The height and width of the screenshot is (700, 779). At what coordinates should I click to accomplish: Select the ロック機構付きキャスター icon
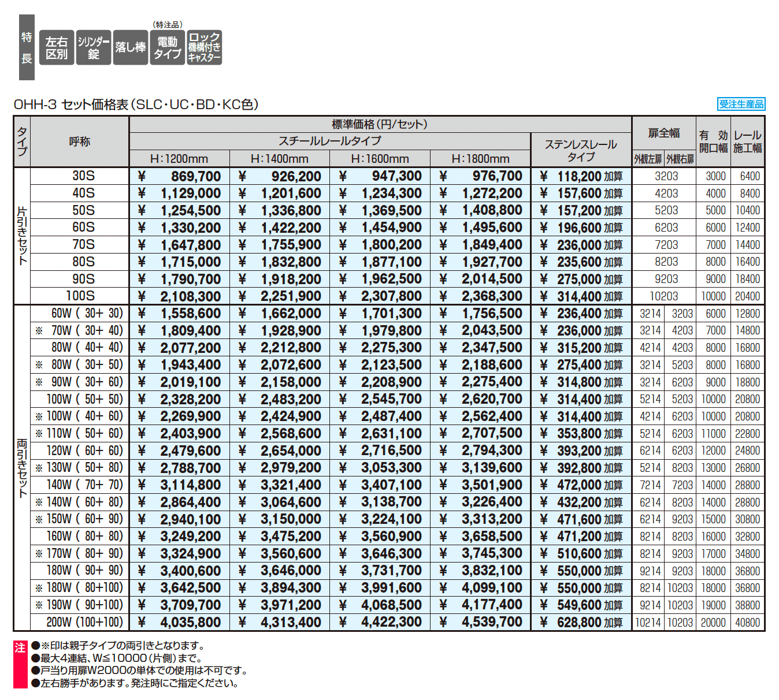click(205, 47)
